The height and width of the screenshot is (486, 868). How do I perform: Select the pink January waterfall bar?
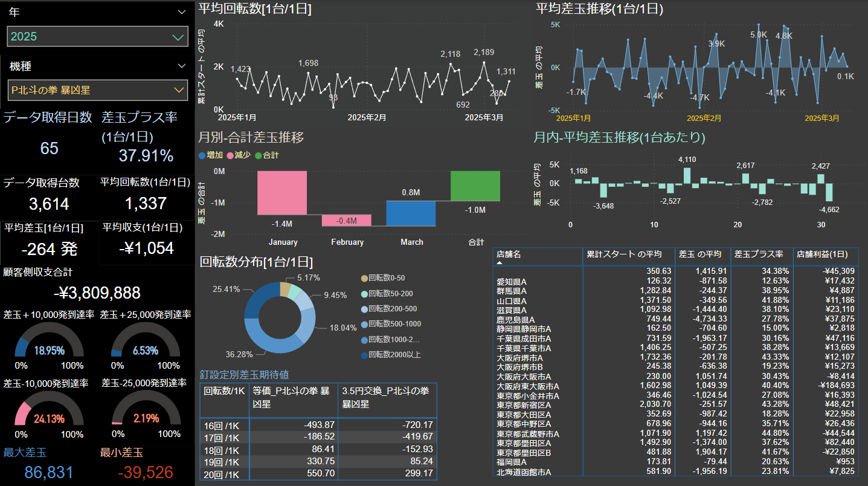(282, 192)
